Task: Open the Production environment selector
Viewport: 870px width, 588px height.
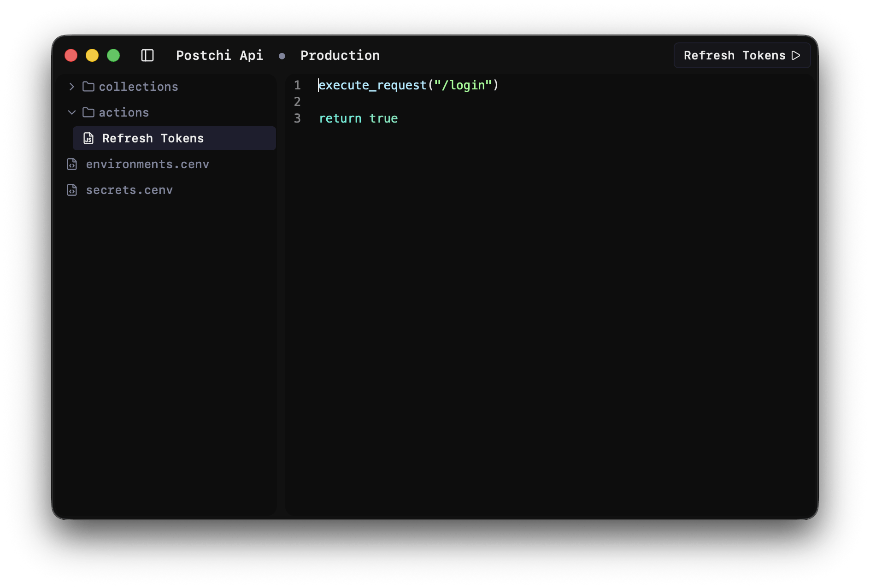Action: click(340, 55)
